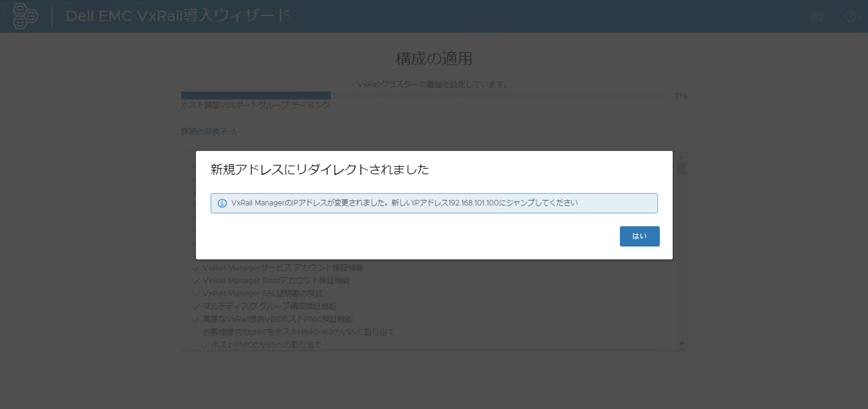Click the scroll up arrow of details list

point(681,158)
